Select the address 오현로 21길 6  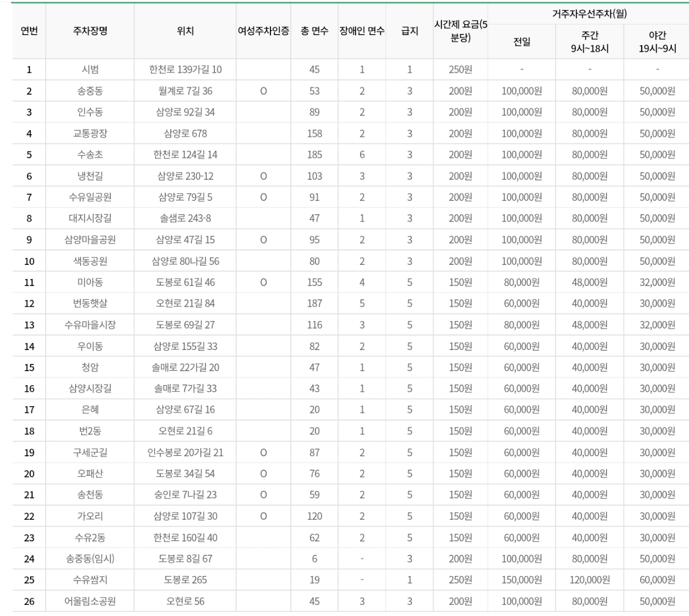pos(185,431)
